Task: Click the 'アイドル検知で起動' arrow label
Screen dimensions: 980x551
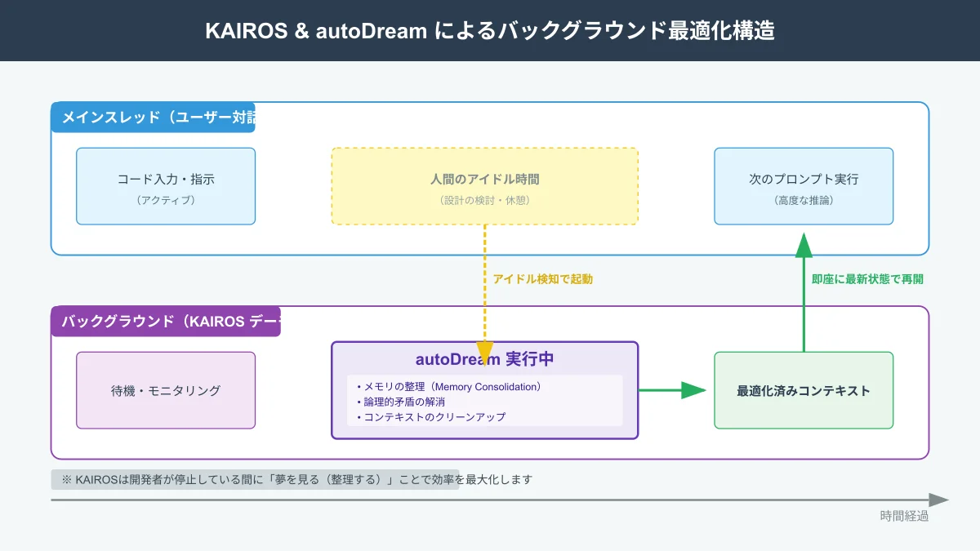Action: 542,279
